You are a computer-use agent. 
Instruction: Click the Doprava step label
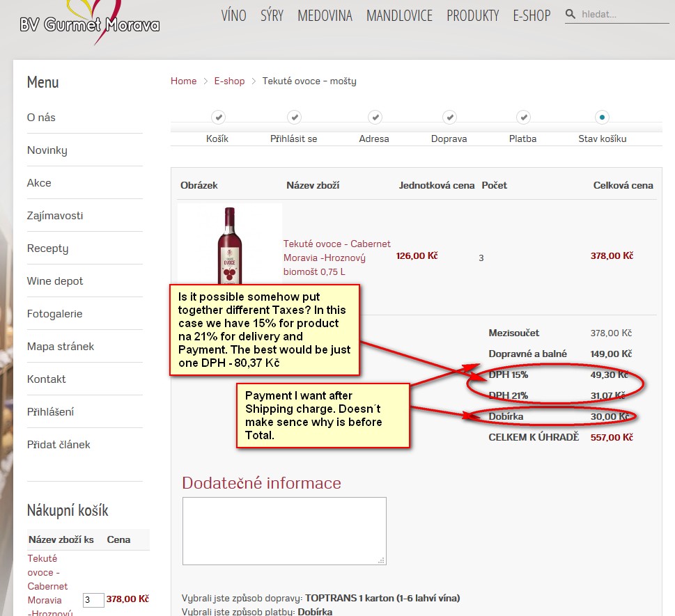point(449,139)
